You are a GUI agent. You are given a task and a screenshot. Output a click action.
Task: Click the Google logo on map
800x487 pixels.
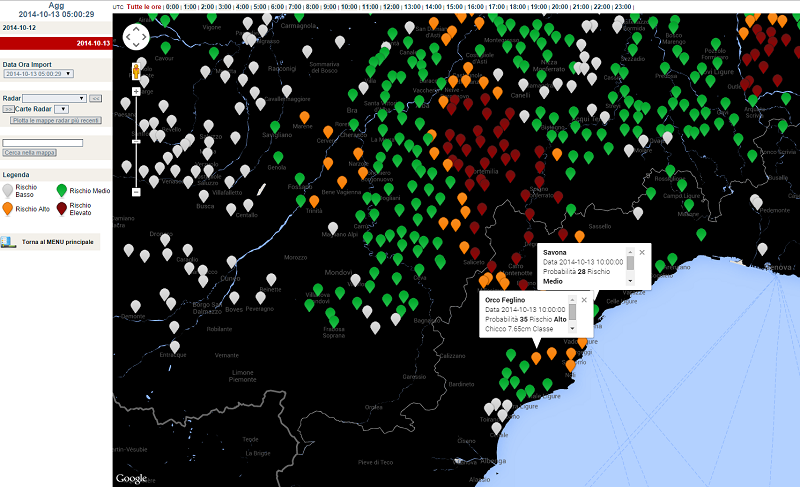(131, 478)
